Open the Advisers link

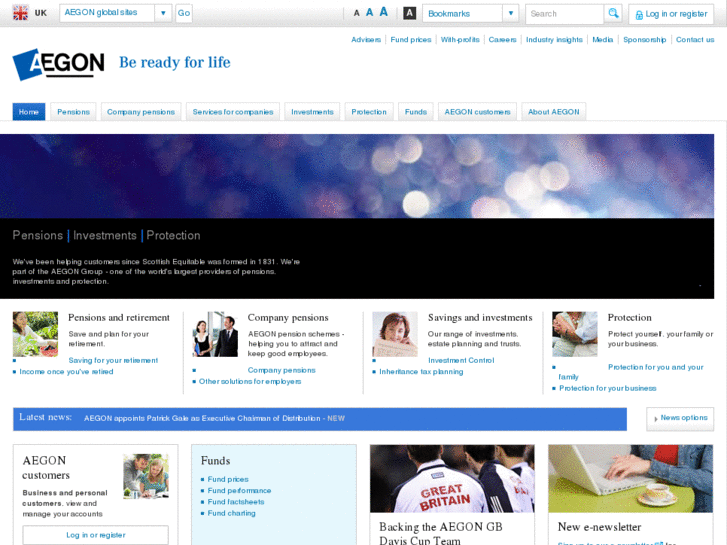pyautogui.click(x=366, y=40)
